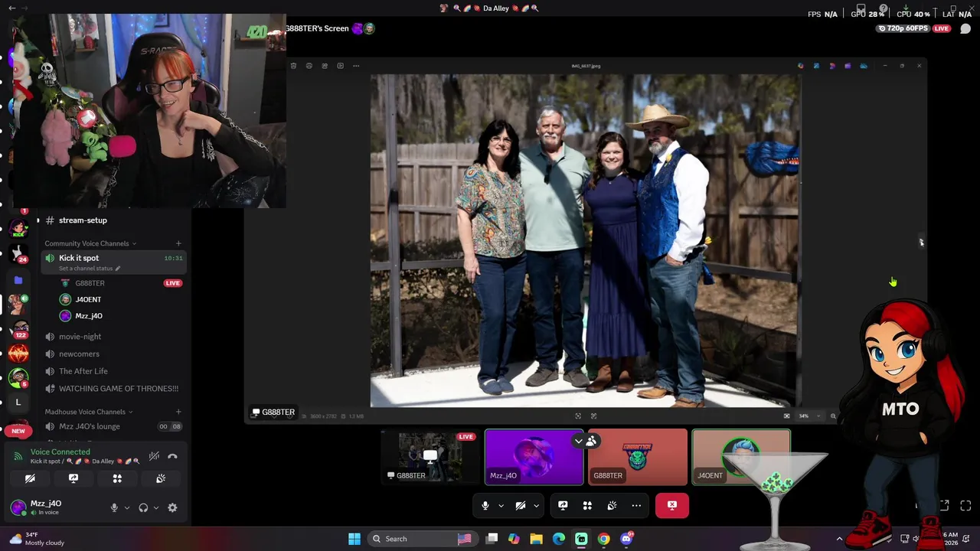The image size is (980, 551).
Task: Open Windows Start menu
Action: tap(354, 539)
